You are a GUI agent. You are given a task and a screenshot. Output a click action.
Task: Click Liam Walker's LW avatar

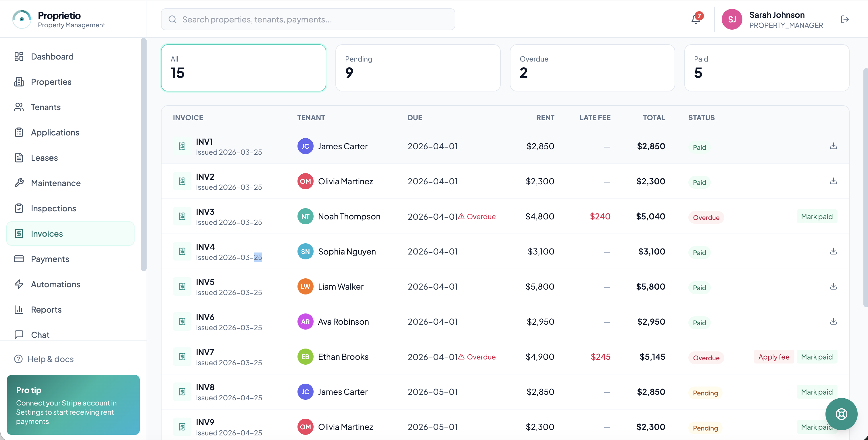tap(305, 286)
